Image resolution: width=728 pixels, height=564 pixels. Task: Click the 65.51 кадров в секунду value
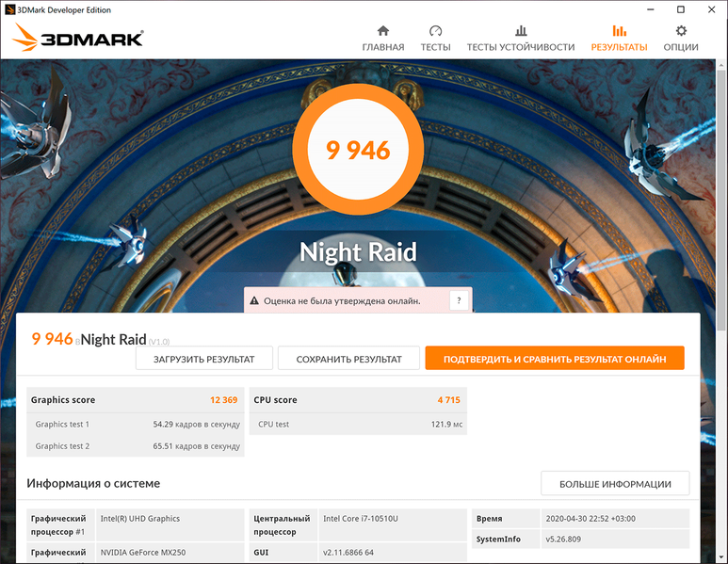197,445
